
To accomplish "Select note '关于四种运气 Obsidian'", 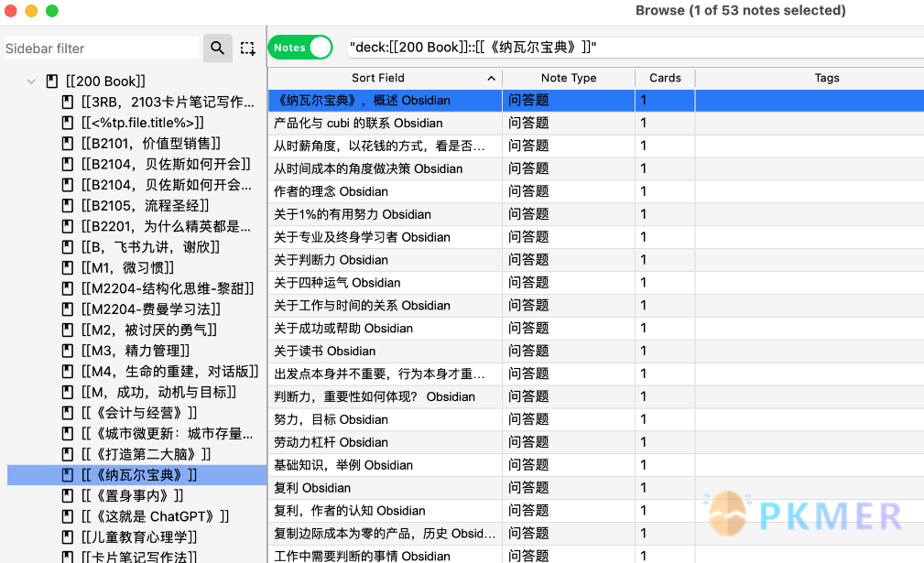I will 385,283.
